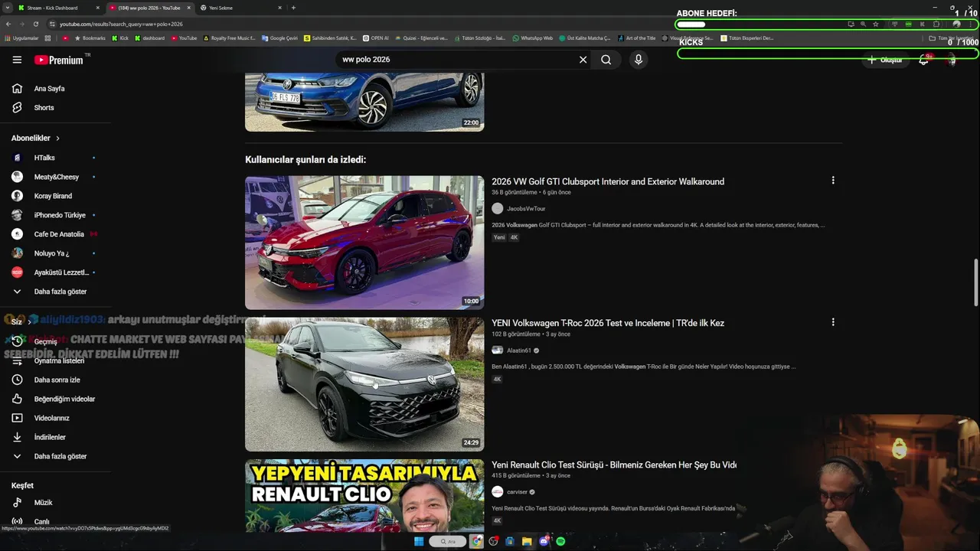The width and height of the screenshot is (980, 551).
Task: Open Google Çeviri bookmark
Action: click(x=279, y=38)
